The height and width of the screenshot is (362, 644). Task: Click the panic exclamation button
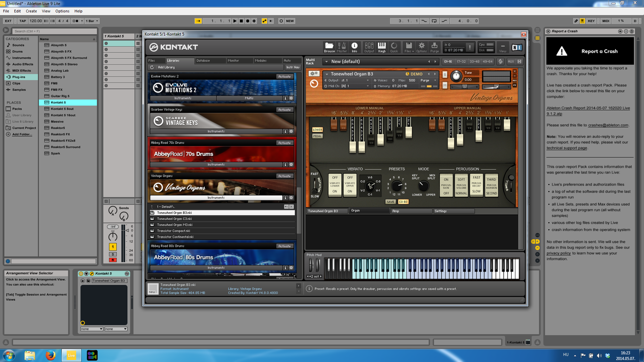point(470,47)
